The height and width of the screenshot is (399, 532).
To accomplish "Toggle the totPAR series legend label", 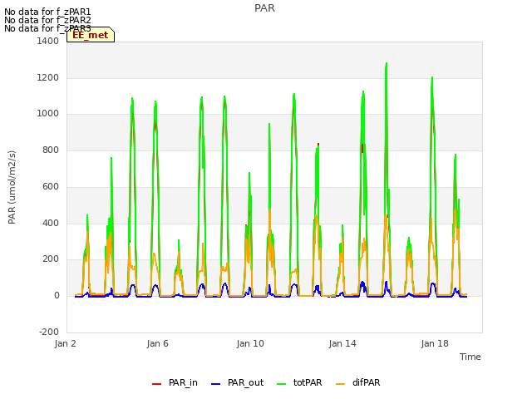I will coord(308,382).
